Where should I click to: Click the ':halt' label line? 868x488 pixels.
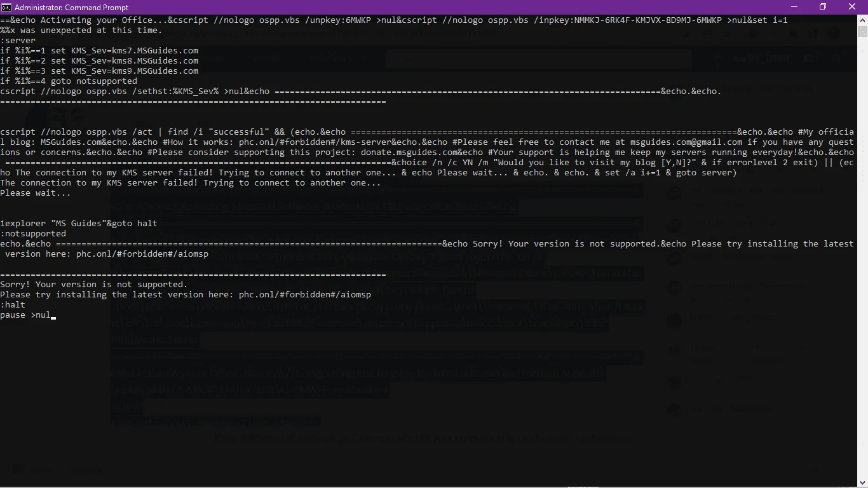(13, 305)
